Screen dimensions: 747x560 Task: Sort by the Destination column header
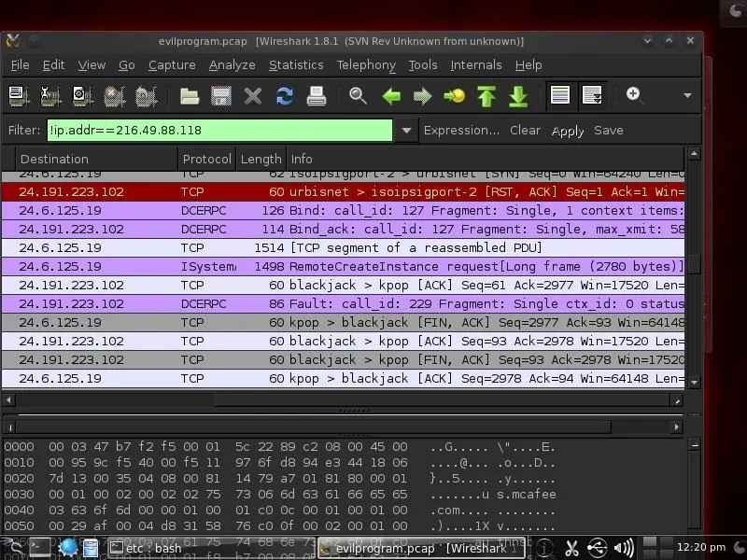[x=97, y=159]
